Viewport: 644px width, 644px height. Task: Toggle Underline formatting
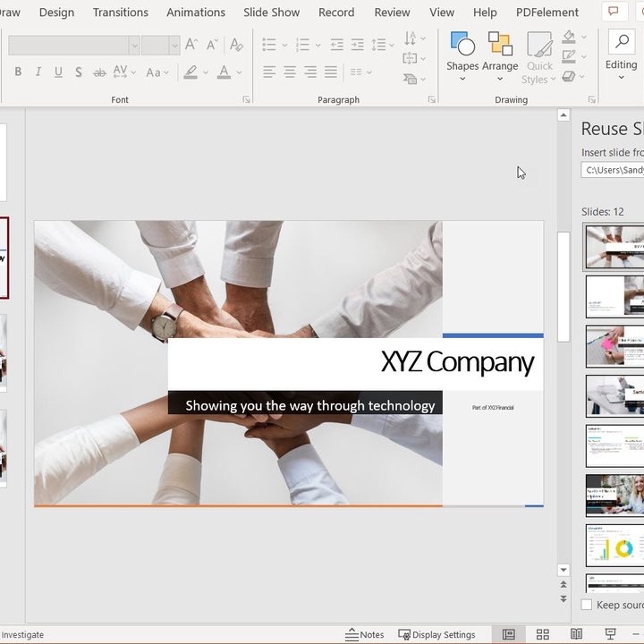[x=58, y=72]
